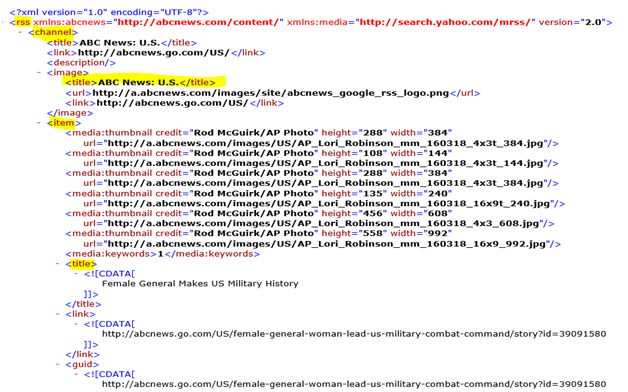Collapse the channel element using its minus marker
The height and width of the screenshot is (392, 628).
(x=20, y=32)
